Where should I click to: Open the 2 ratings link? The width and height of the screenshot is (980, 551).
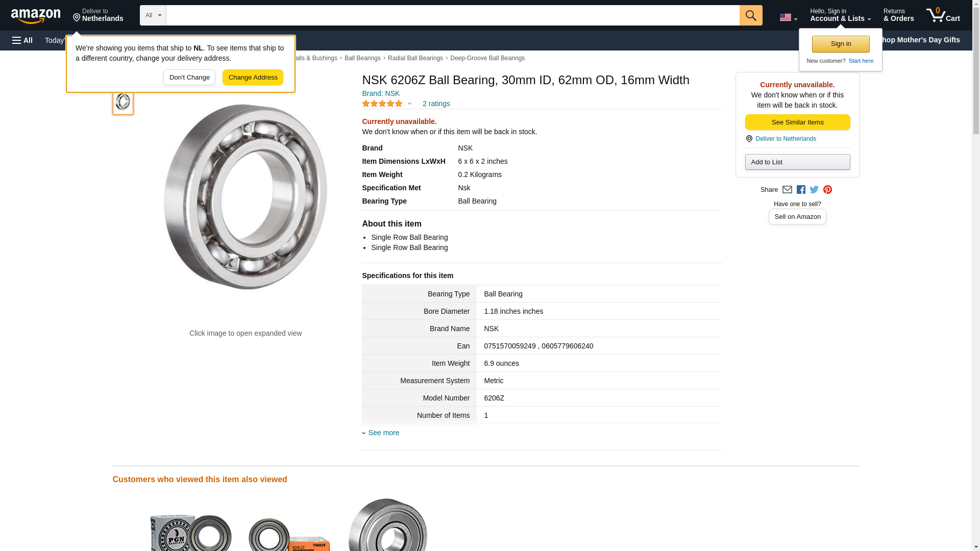coord(436,104)
